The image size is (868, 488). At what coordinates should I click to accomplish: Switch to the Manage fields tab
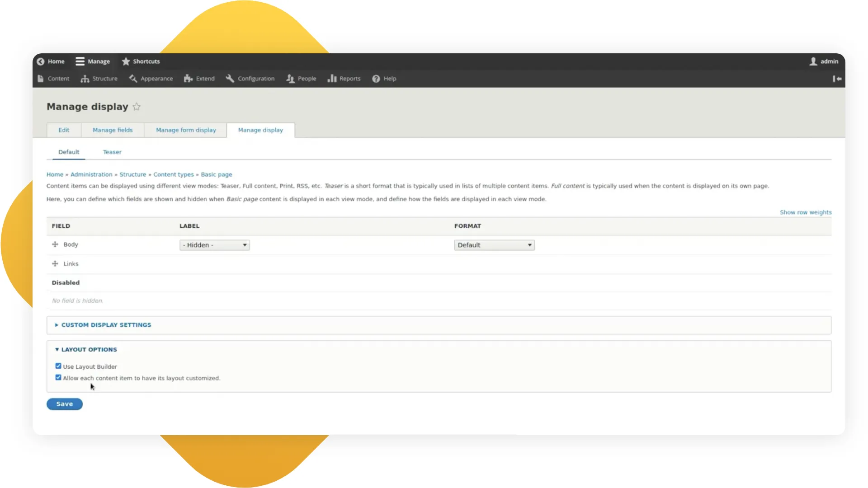[x=113, y=130]
